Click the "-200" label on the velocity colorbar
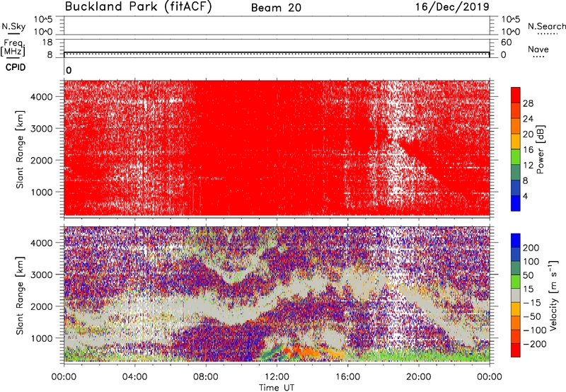Viewport: 566px width, 392px height. pyautogui.click(x=535, y=344)
